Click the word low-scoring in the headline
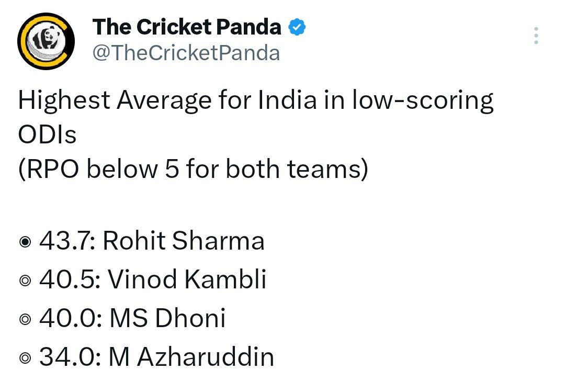The height and width of the screenshot is (392, 565). [x=423, y=100]
